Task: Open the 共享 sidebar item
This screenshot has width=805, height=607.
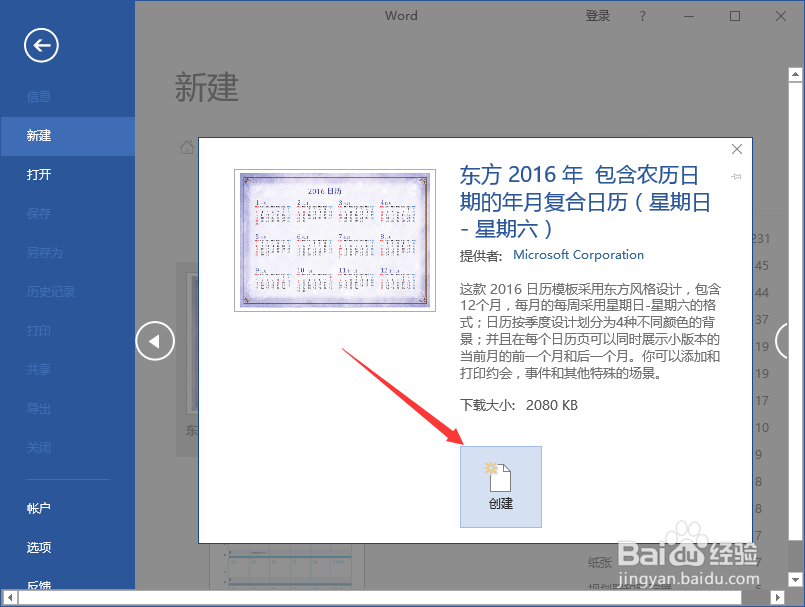Action: [x=39, y=370]
